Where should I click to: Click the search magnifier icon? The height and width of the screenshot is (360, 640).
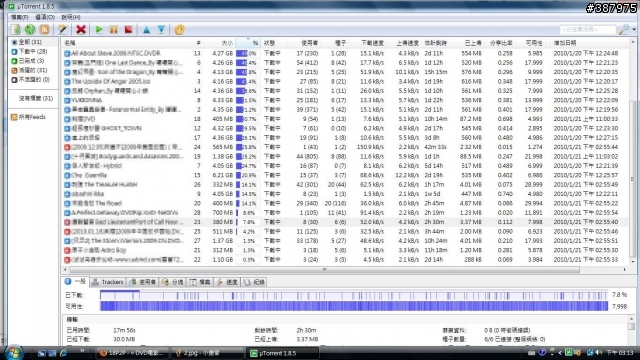coord(623,29)
